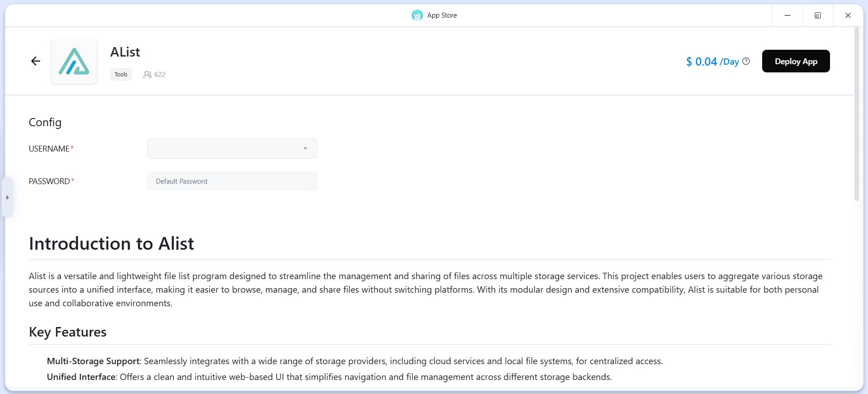Open the USERNAME dropdown
Screen dimensions: 868x394
pos(232,148)
